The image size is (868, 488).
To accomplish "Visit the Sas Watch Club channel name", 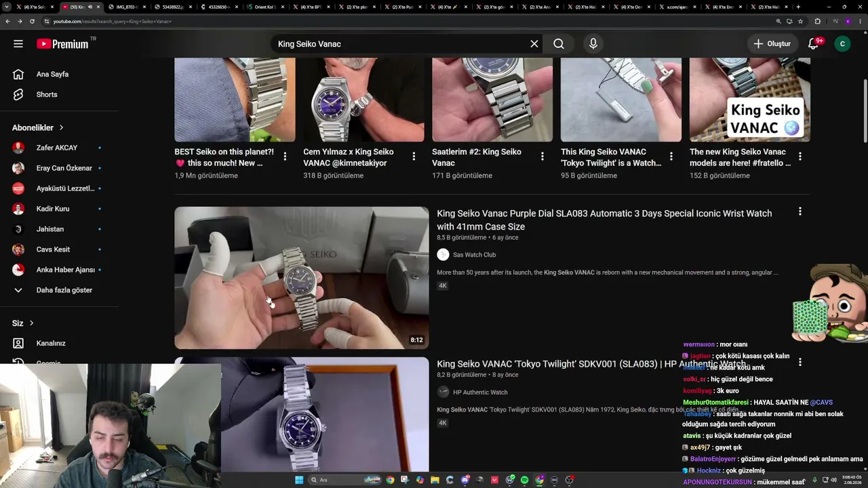I will point(475,255).
